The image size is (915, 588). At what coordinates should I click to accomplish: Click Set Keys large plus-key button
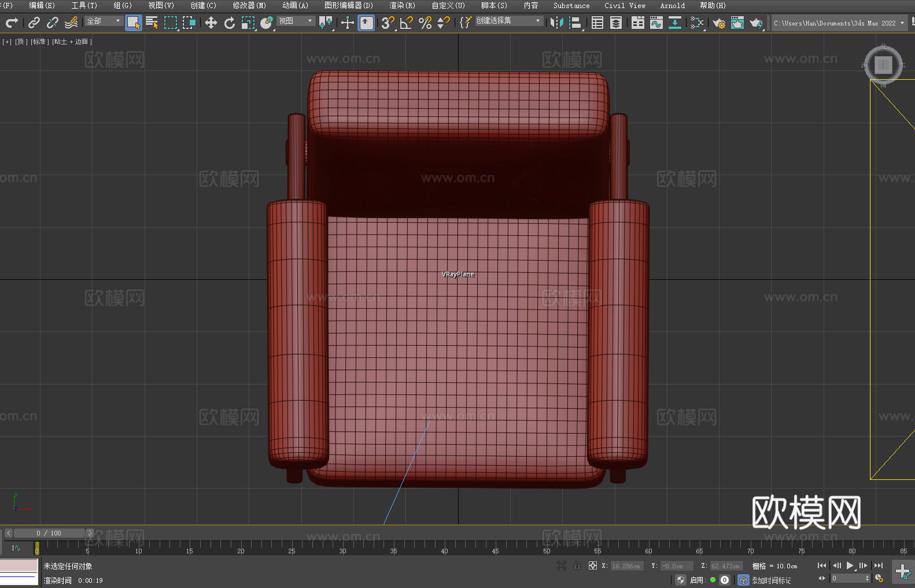point(903,572)
